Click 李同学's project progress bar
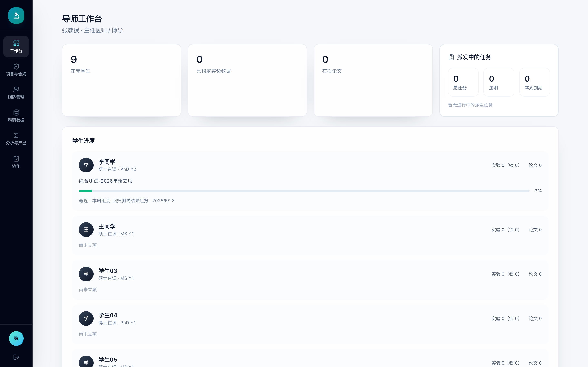 [x=304, y=191]
